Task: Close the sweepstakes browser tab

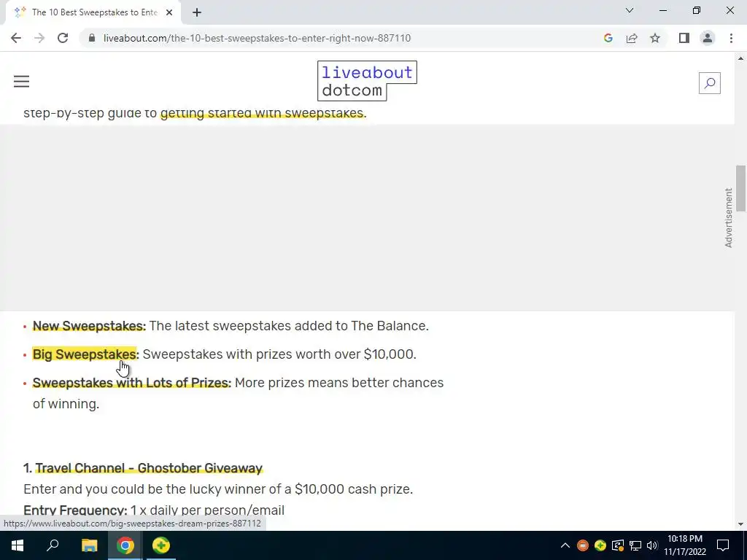Action: 169,12
